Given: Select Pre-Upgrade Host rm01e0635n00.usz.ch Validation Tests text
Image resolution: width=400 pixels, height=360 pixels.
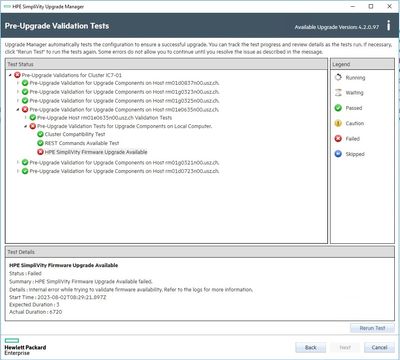Looking at the screenshot, I should (105, 118).
